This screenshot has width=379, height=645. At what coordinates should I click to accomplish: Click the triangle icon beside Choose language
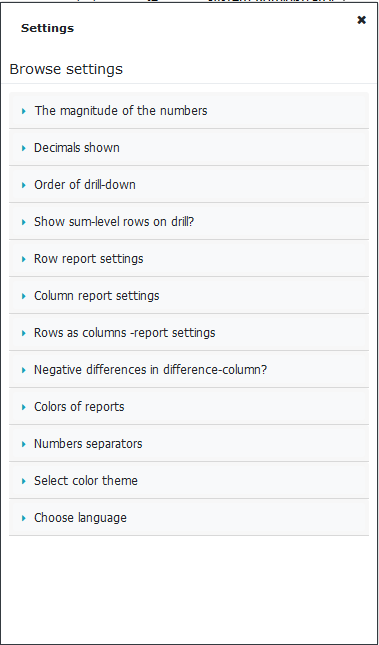tap(24, 518)
